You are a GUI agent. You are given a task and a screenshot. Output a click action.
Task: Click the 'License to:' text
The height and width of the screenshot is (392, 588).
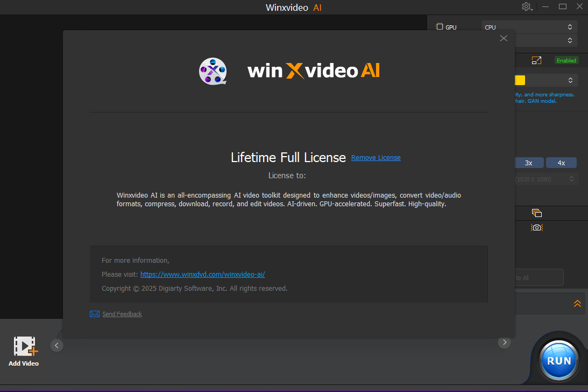tap(287, 176)
